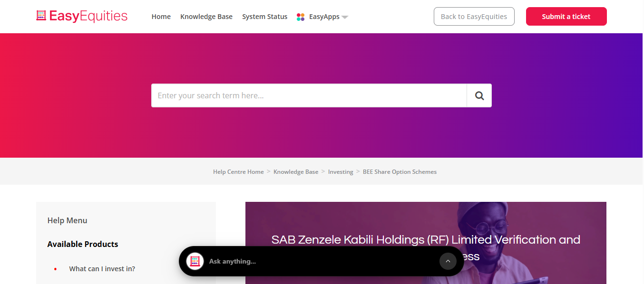Open the Home menu item

point(161,17)
